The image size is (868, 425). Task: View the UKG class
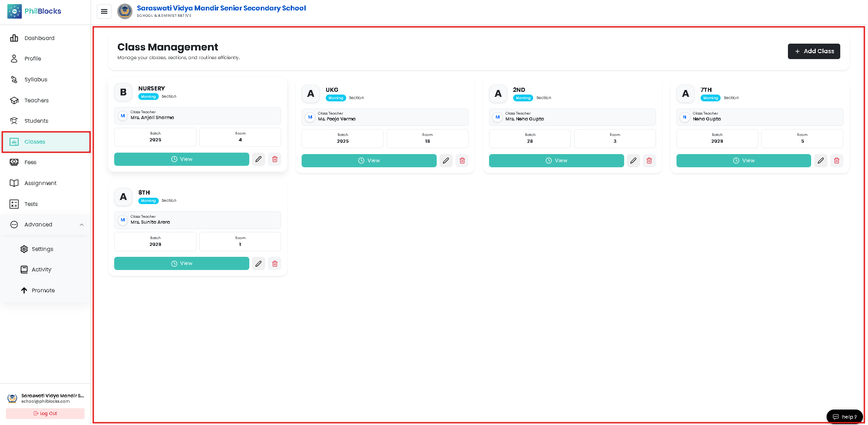pos(369,160)
